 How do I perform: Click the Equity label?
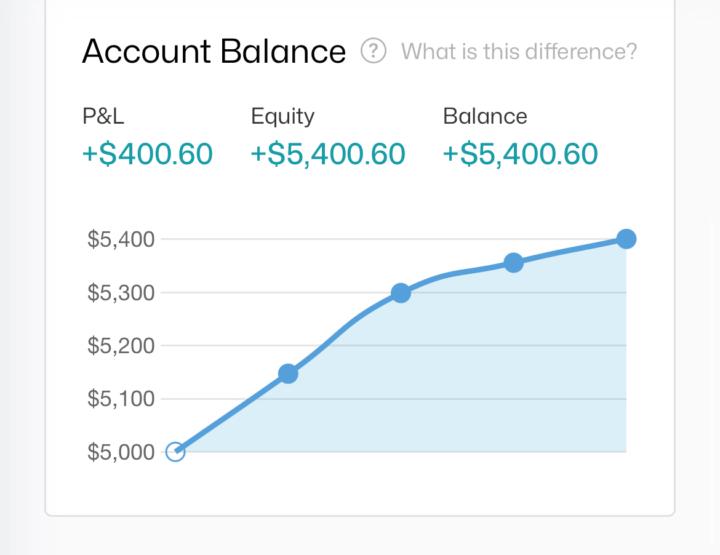point(282,117)
